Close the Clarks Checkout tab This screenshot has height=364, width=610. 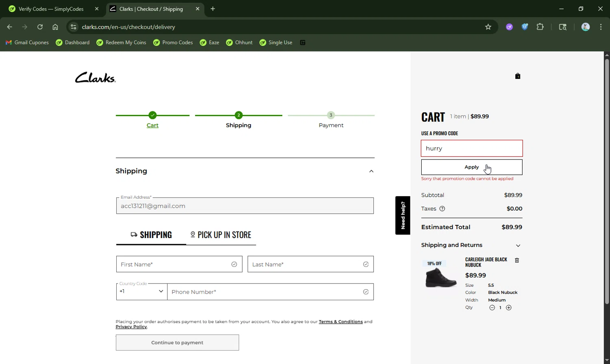198,9
